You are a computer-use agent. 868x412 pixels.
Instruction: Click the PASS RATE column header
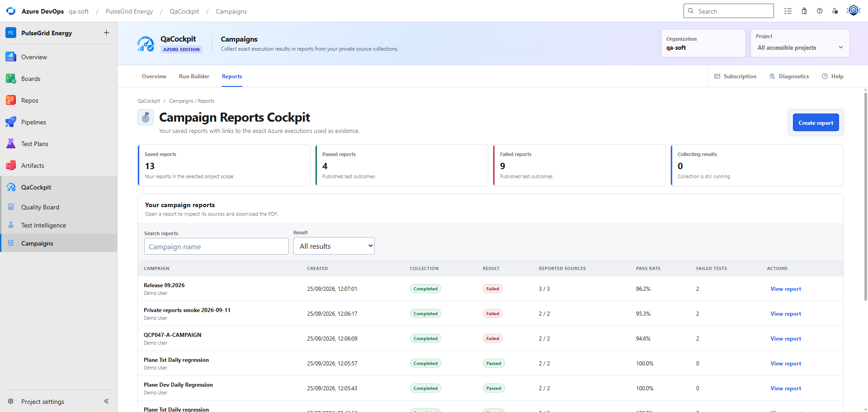tap(648, 269)
